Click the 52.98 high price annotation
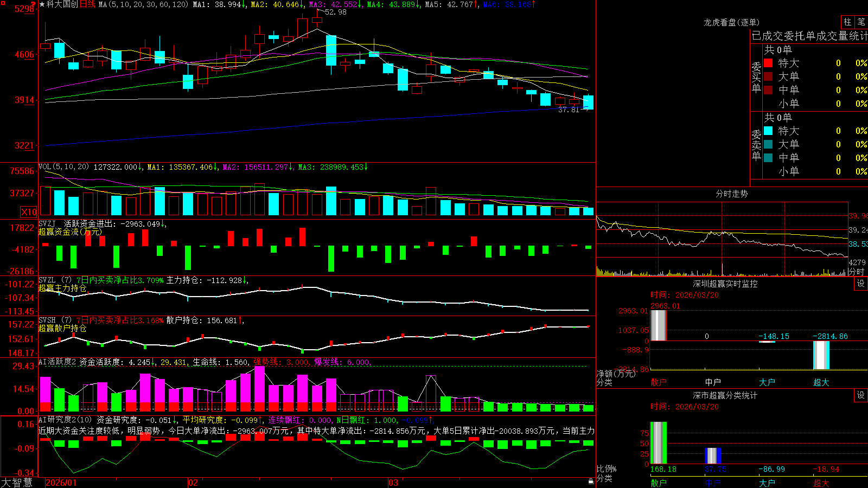The height and width of the screenshot is (488, 868). click(336, 12)
